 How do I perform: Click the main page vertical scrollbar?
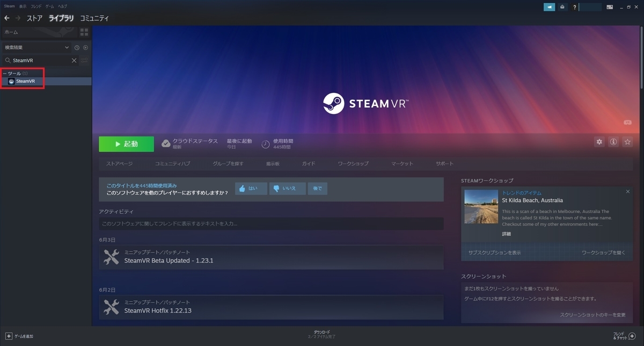pos(641,58)
